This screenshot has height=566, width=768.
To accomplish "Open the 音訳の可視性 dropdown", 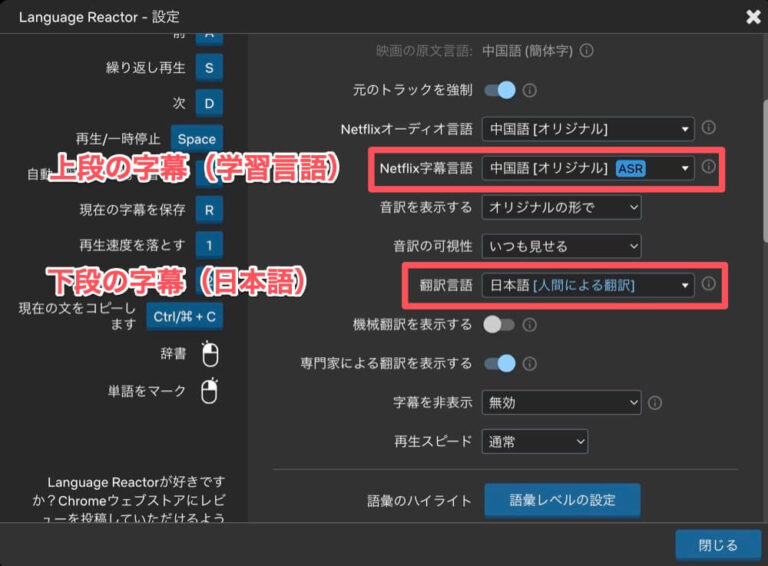I will tap(561, 246).
